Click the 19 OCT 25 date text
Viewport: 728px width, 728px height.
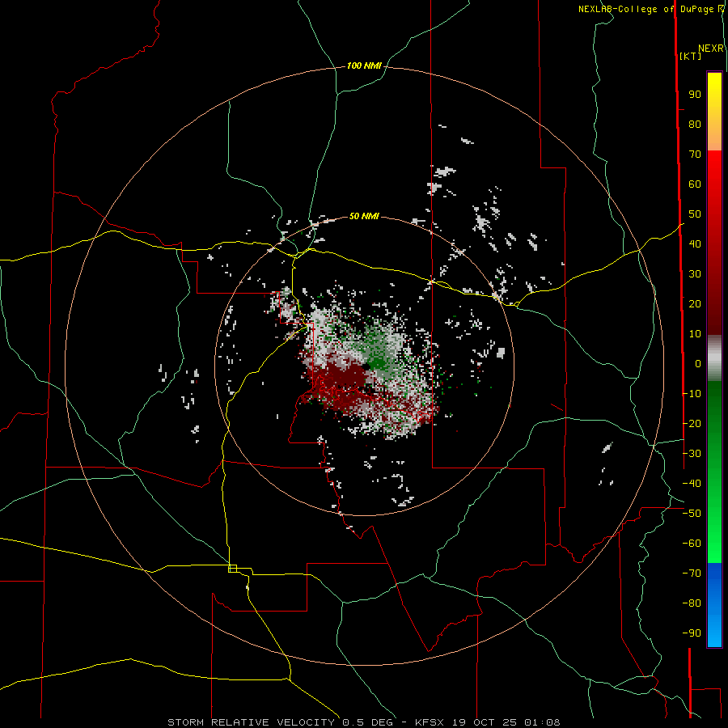[x=484, y=722]
